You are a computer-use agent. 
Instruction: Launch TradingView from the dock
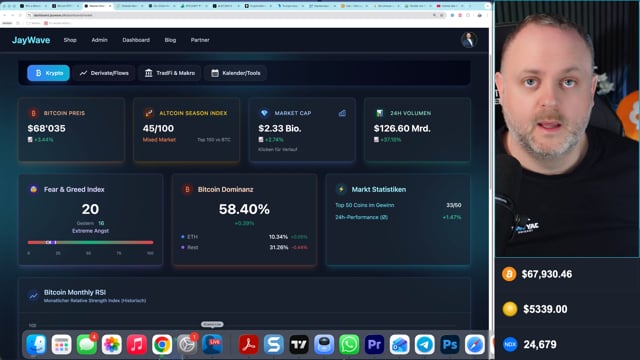pyautogui.click(x=299, y=345)
